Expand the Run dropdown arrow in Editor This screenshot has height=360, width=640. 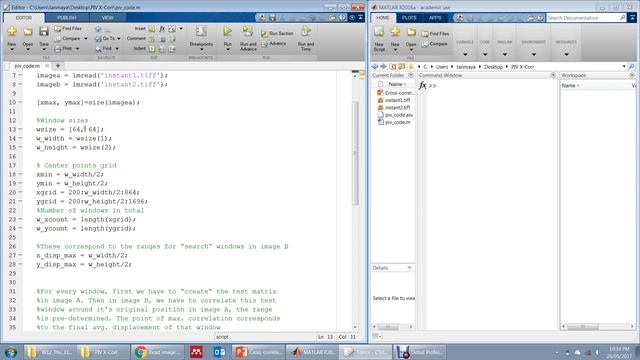tap(228, 50)
